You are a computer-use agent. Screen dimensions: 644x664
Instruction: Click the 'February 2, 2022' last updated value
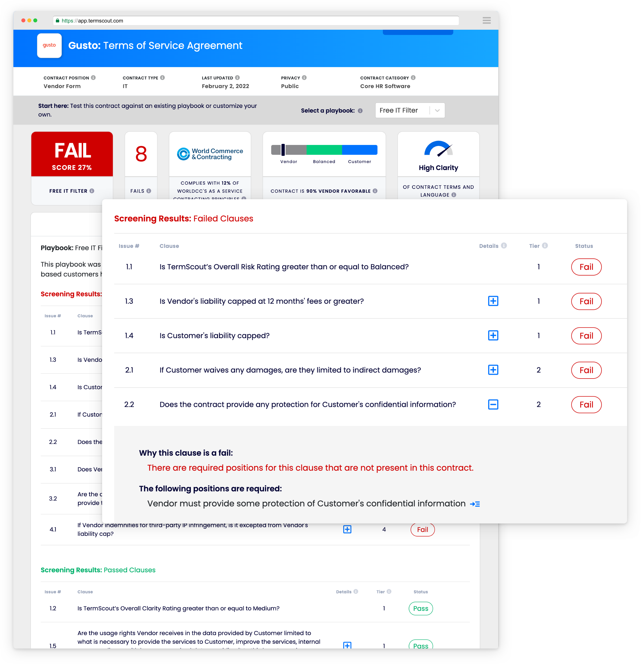225,86
